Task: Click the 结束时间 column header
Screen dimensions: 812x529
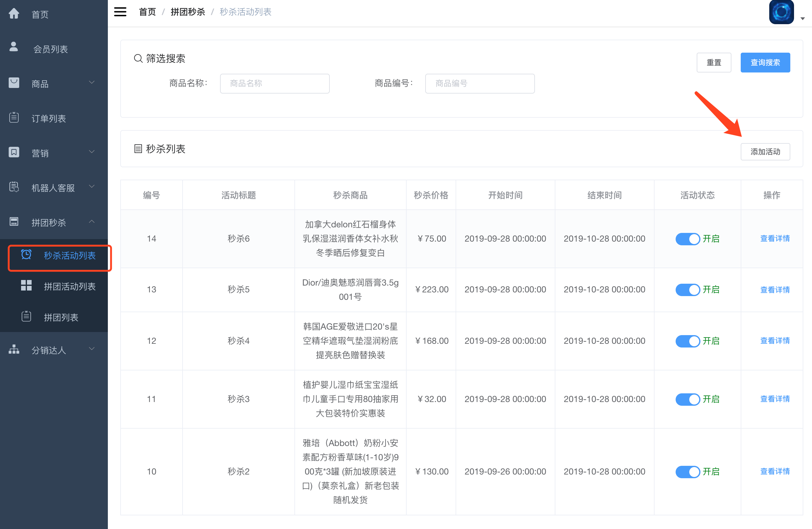Action: (605, 195)
